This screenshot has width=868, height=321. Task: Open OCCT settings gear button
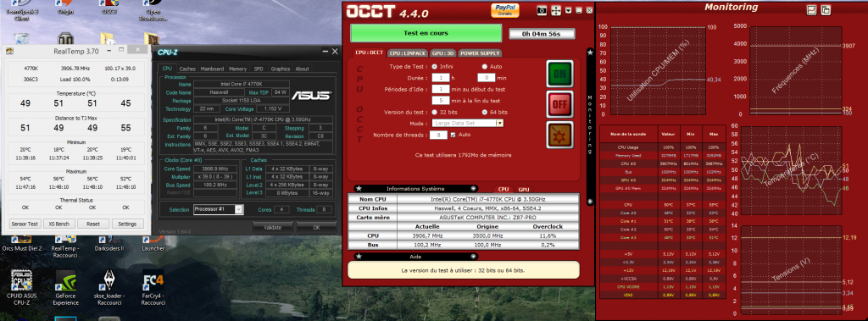tap(559, 135)
